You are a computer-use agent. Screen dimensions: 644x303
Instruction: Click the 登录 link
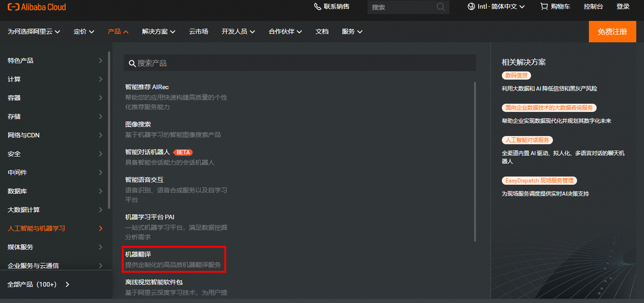[x=623, y=6]
